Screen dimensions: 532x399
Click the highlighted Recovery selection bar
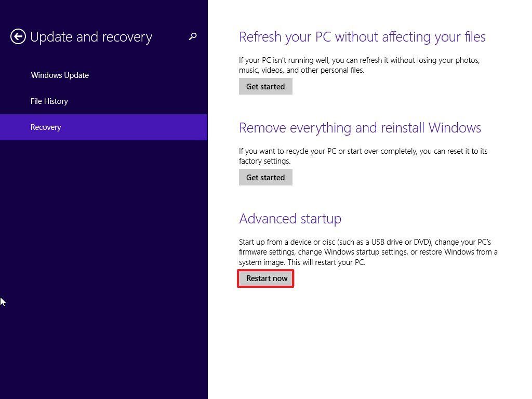(x=104, y=127)
